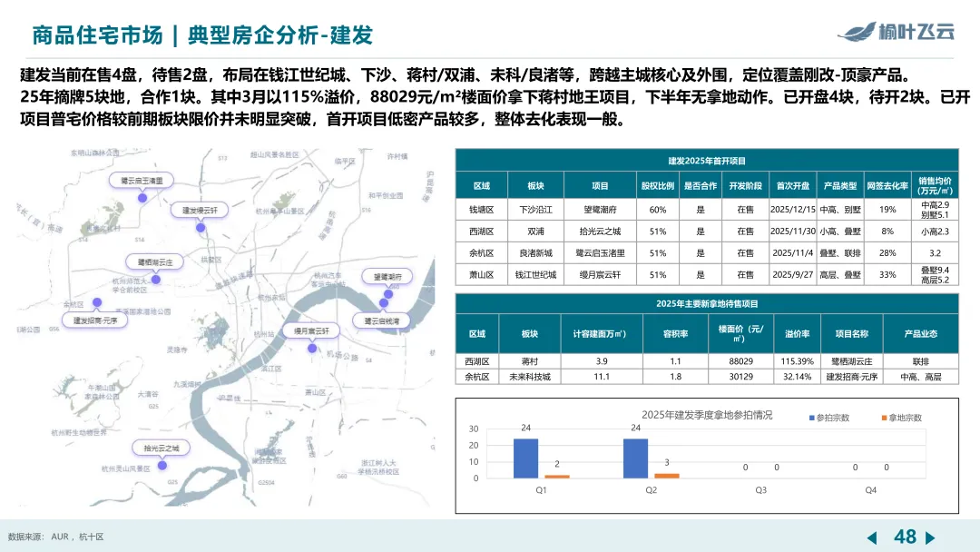Click 钱江世纪城 table cell
This screenshot has width=980, height=552.
[x=535, y=274]
